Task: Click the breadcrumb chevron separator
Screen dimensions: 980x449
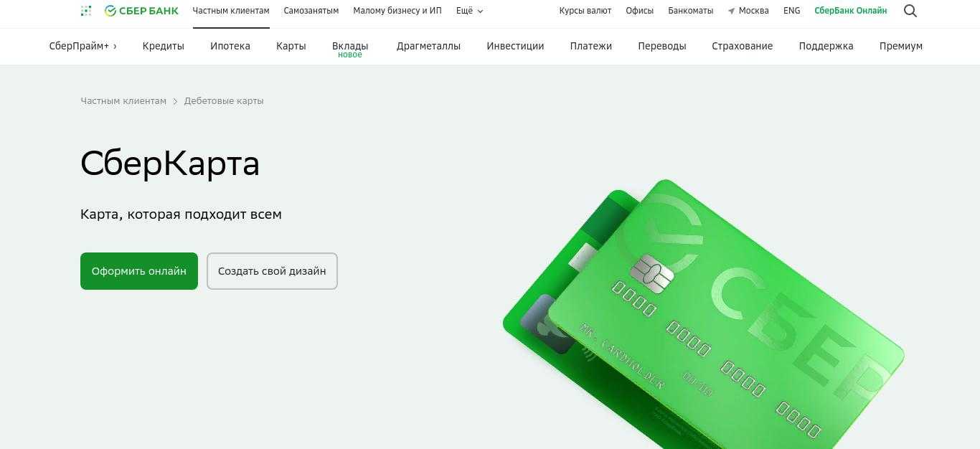Action: (x=175, y=101)
